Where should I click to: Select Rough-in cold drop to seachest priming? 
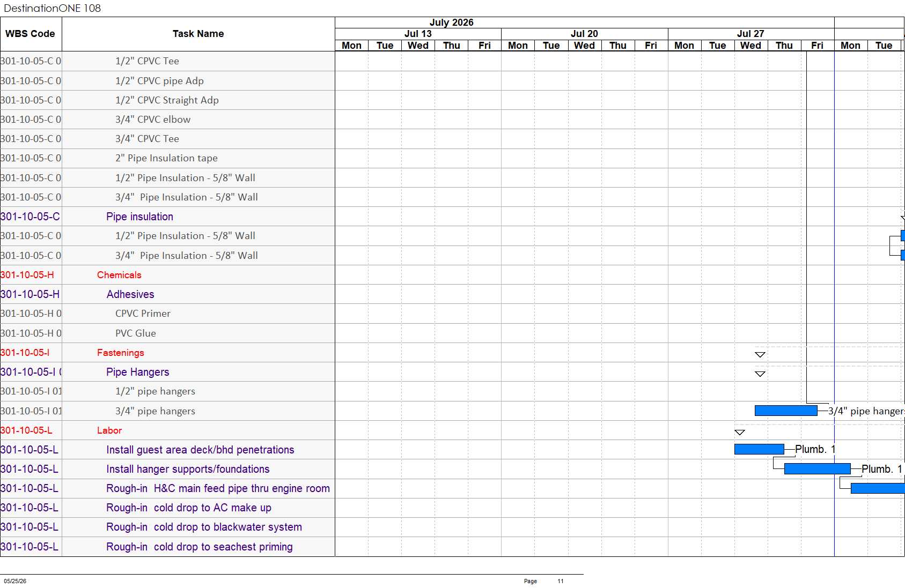click(200, 547)
